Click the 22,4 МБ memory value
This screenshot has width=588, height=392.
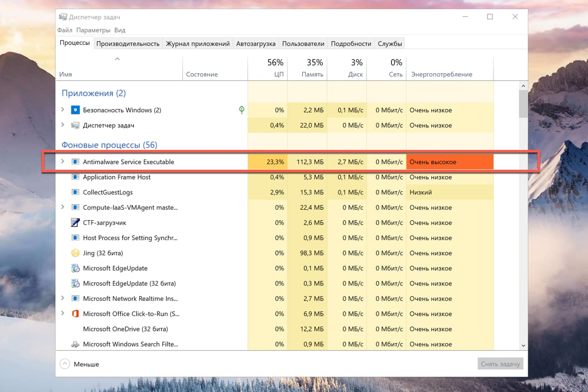point(312,207)
